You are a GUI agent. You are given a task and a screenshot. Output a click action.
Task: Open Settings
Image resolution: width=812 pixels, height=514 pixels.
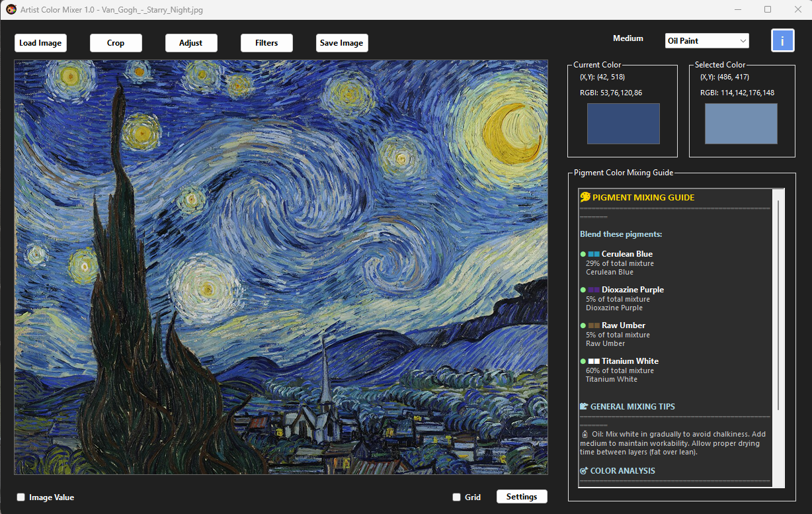tap(522, 497)
